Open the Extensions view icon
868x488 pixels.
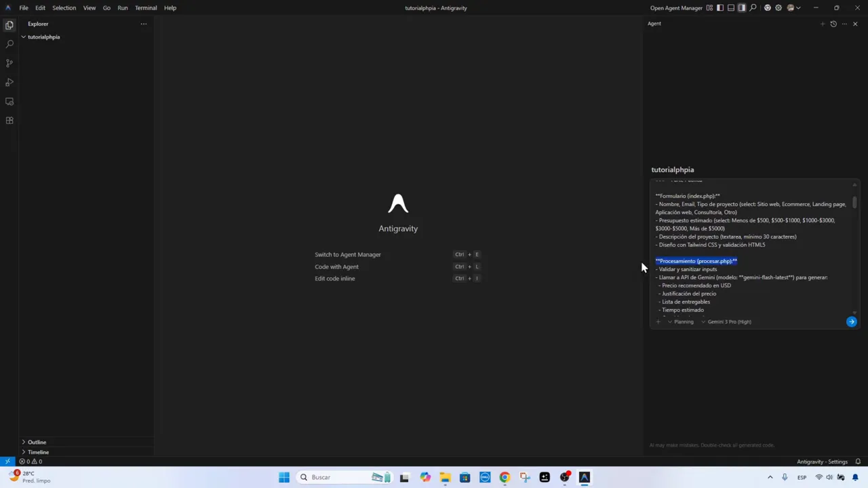coord(9,121)
